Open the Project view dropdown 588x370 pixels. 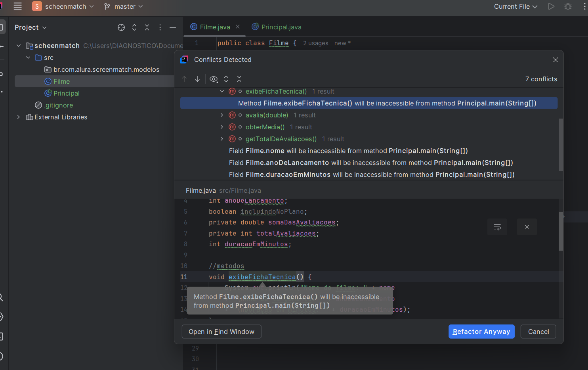point(31,27)
